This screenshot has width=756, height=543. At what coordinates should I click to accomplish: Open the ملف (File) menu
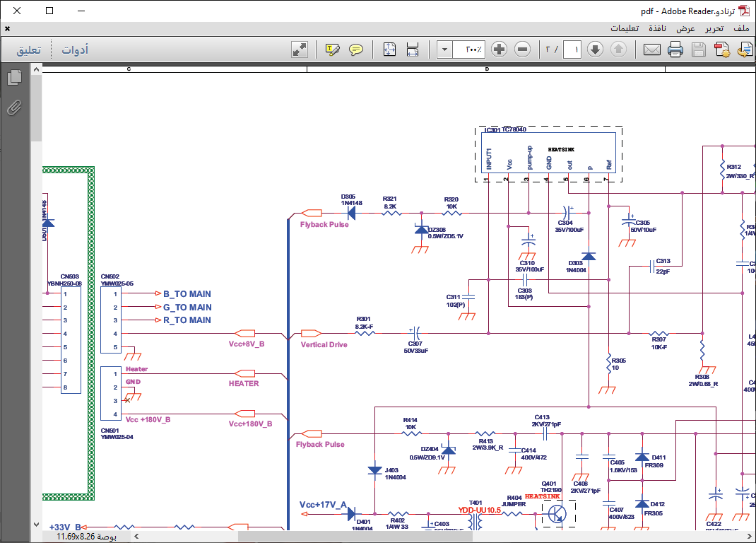pyautogui.click(x=742, y=28)
